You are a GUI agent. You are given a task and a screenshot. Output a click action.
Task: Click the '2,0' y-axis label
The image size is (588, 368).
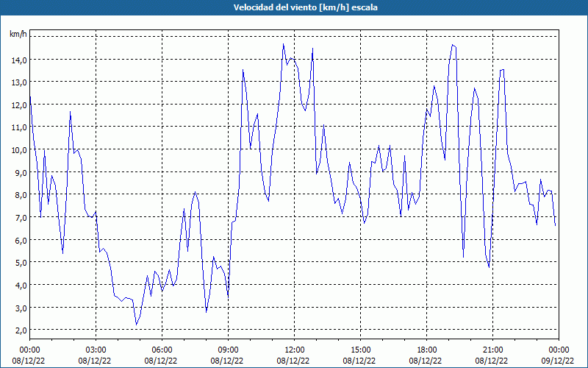coord(21,330)
